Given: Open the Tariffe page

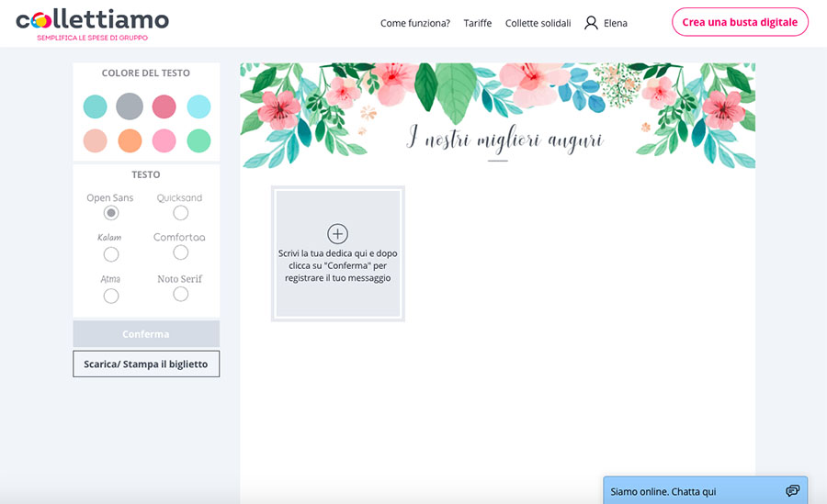Looking at the screenshot, I should click(477, 23).
